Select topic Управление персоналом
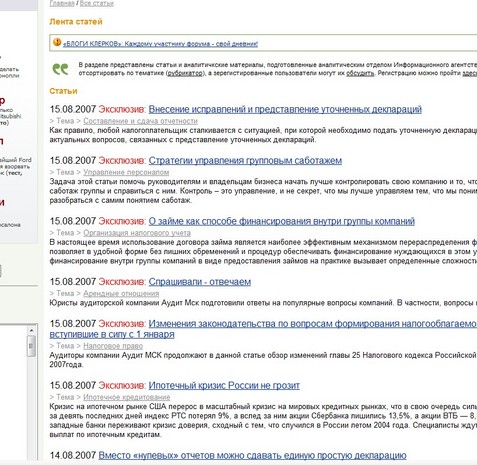 click(x=126, y=172)
